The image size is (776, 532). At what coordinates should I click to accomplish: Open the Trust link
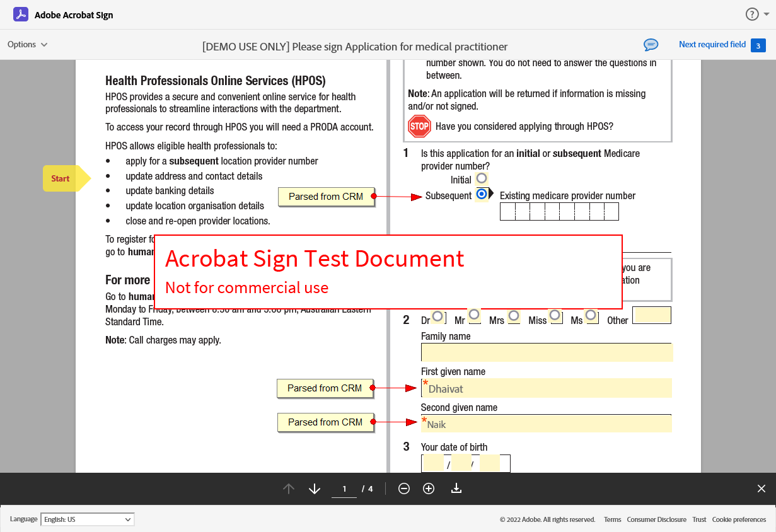pos(699,520)
